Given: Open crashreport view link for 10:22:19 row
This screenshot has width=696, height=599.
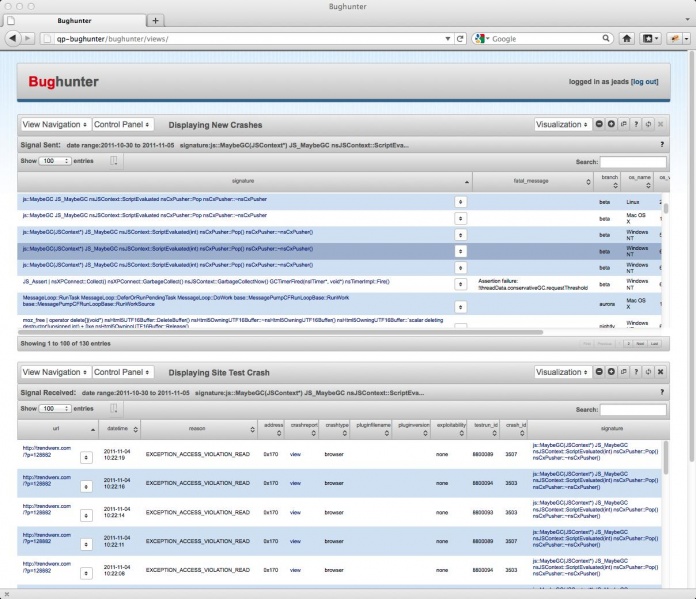Looking at the screenshot, I should click(x=295, y=454).
